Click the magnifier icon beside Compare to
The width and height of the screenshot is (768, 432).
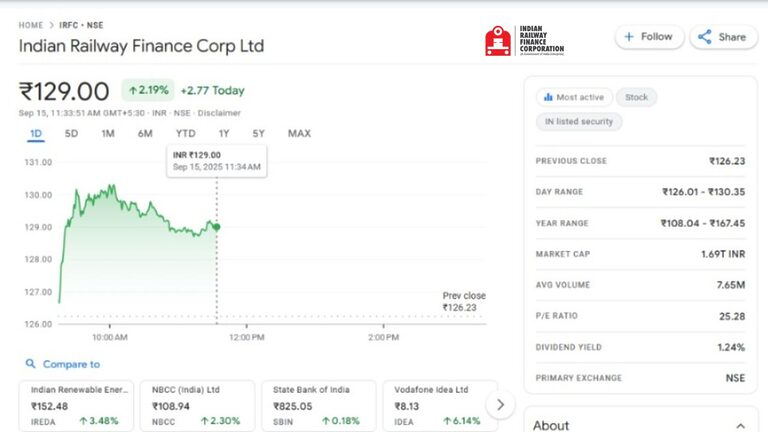[31, 365]
